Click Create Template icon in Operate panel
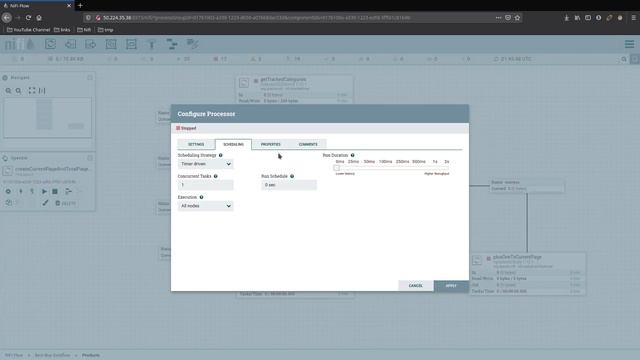 (68, 191)
